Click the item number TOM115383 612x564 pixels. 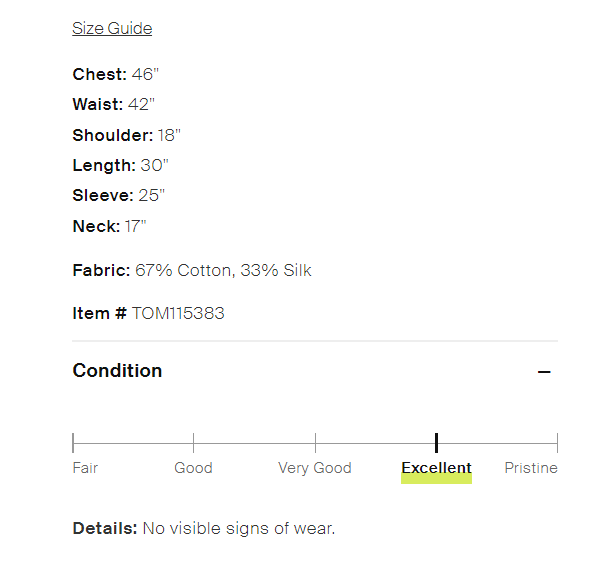click(178, 313)
